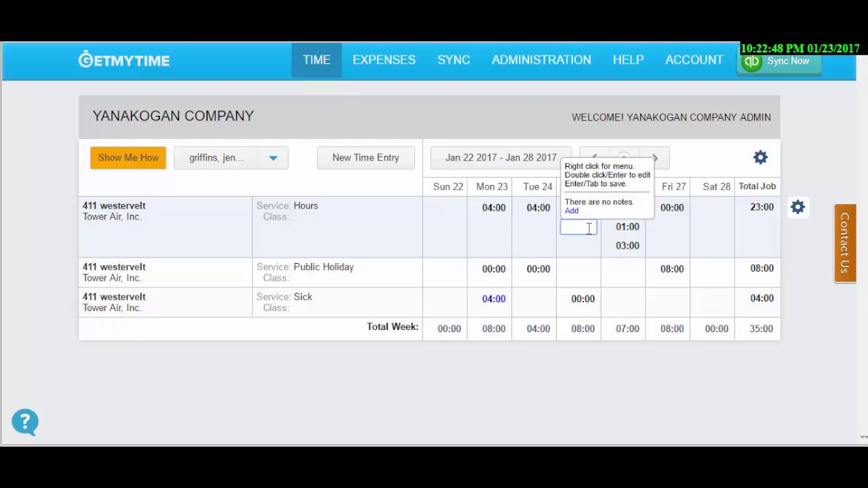Select the TIME navigation tab

(316, 60)
